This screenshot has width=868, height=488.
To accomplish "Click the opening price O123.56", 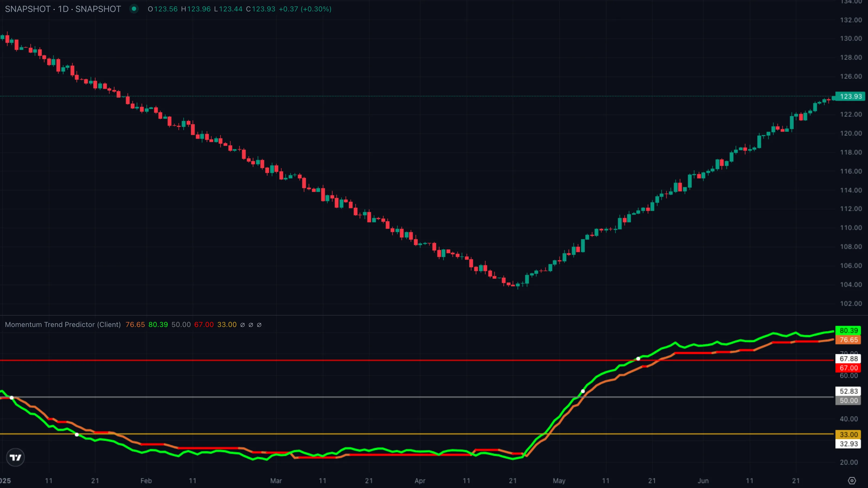I will tap(163, 9).
